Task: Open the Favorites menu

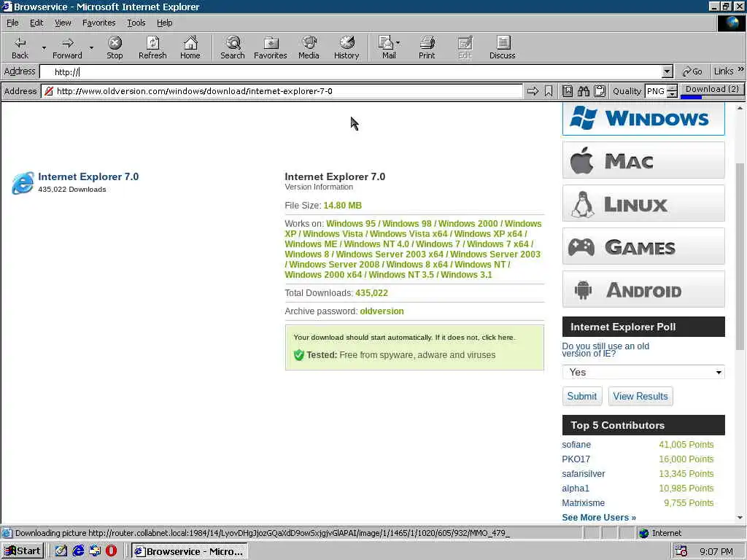Action: 98,23
